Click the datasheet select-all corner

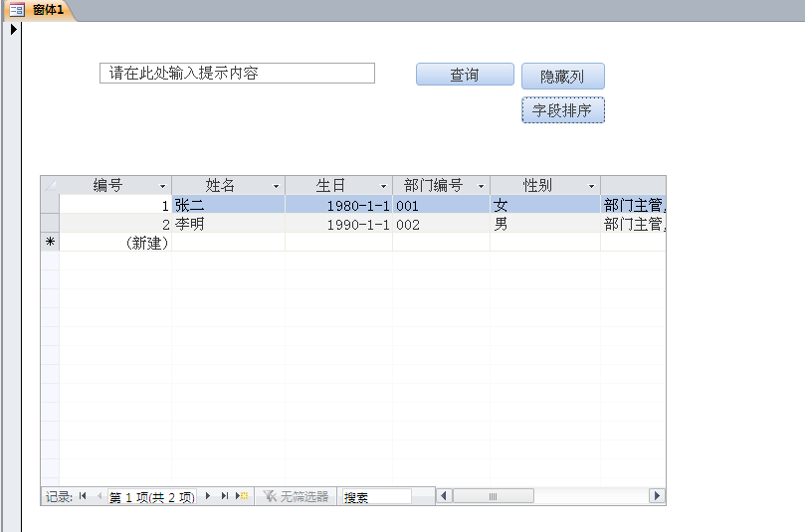coord(50,185)
